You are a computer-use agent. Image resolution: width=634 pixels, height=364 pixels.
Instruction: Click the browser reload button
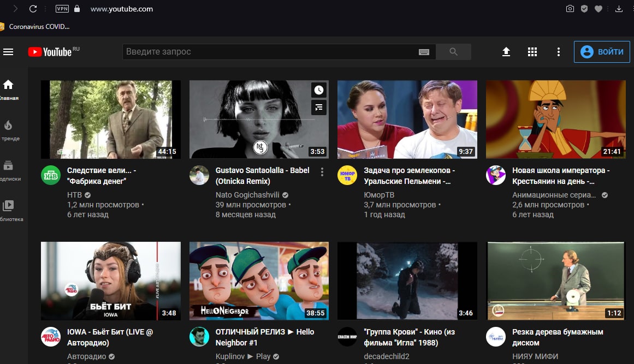[33, 9]
